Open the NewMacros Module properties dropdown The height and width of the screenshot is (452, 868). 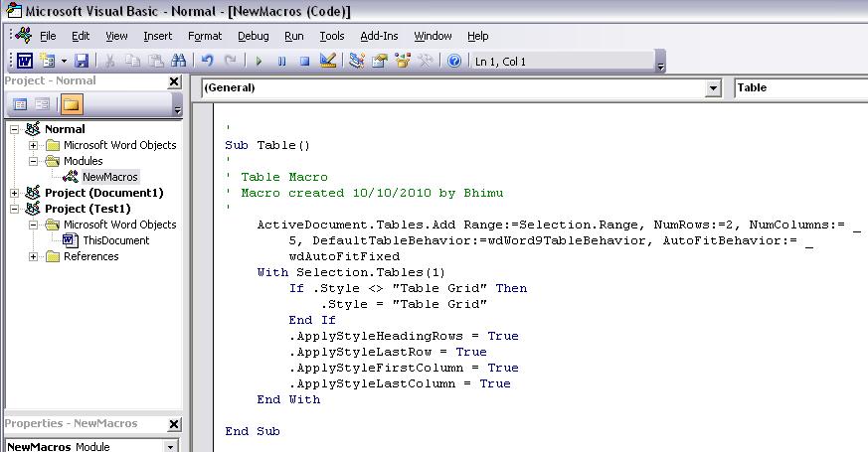coord(170,446)
